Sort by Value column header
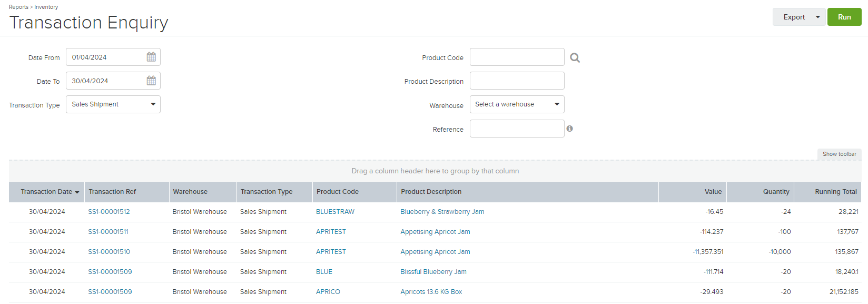The width and height of the screenshot is (868, 304). pyautogui.click(x=692, y=192)
